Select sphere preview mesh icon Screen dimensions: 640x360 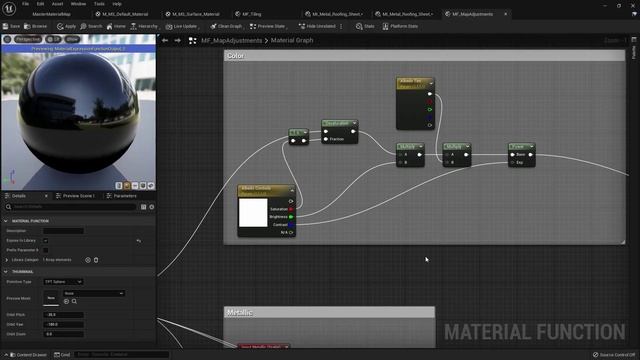[x=127, y=186]
